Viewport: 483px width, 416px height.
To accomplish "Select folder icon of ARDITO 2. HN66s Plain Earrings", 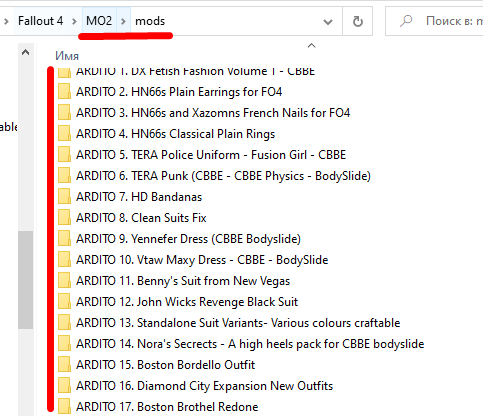I will pos(64,92).
